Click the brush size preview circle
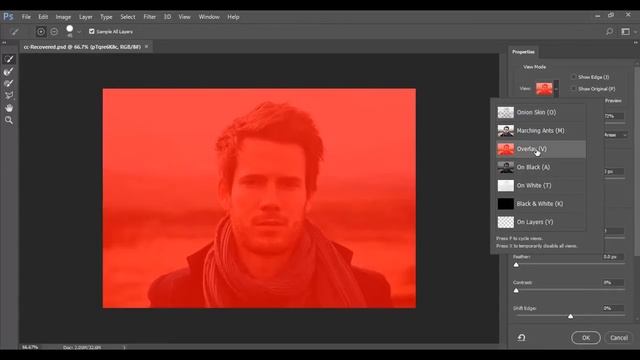 coord(69,29)
